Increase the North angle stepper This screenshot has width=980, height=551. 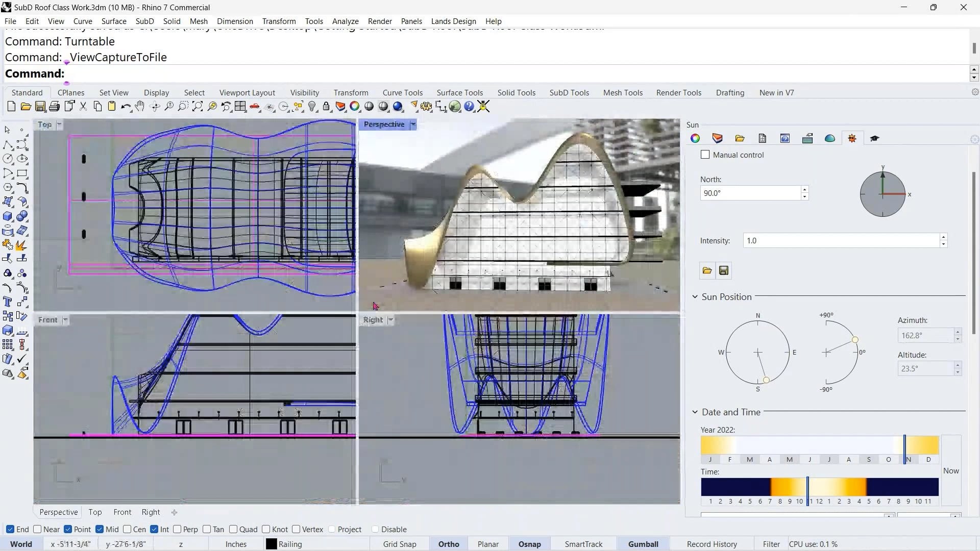pos(805,190)
